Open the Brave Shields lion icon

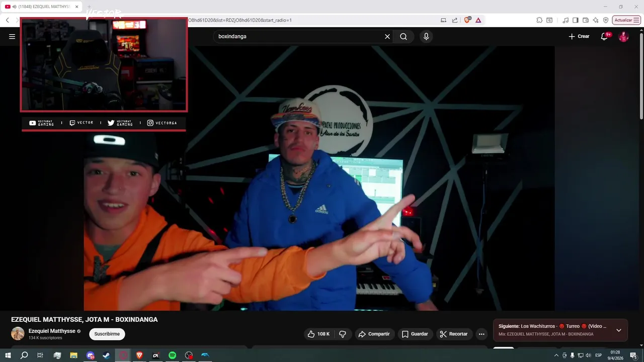(x=467, y=20)
